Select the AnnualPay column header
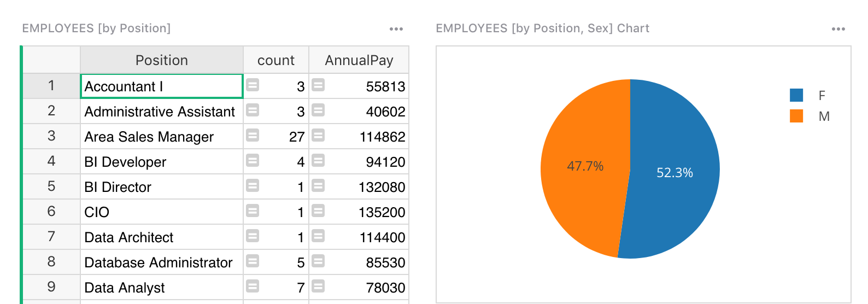 coord(359,60)
